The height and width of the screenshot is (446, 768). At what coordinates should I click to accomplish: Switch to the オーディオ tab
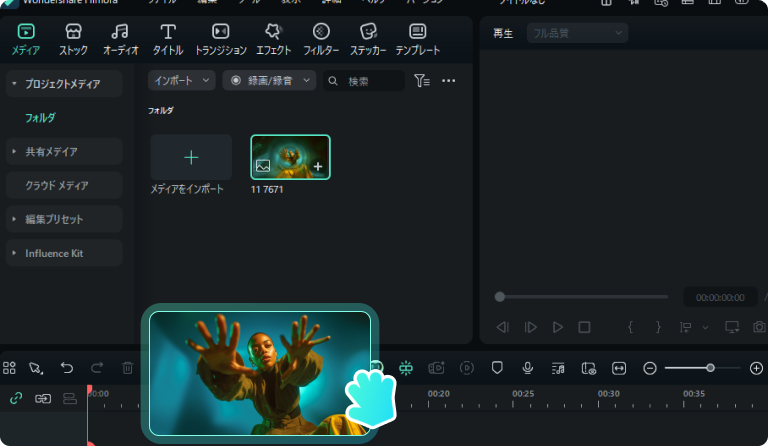click(120, 39)
